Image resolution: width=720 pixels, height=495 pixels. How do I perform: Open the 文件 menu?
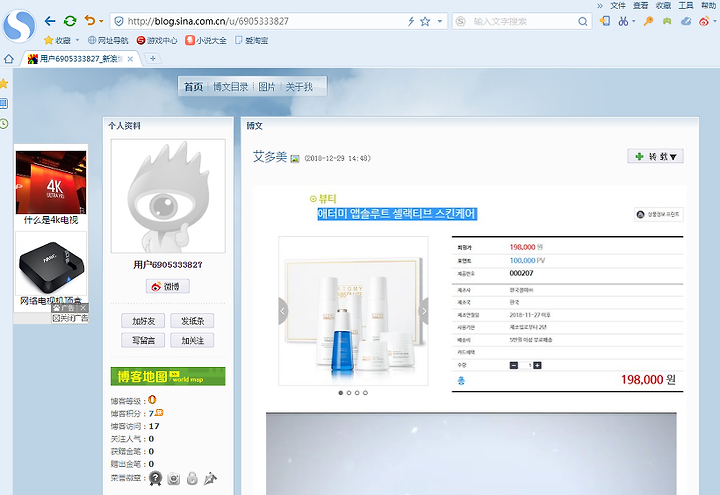pyautogui.click(x=618, y=6)
